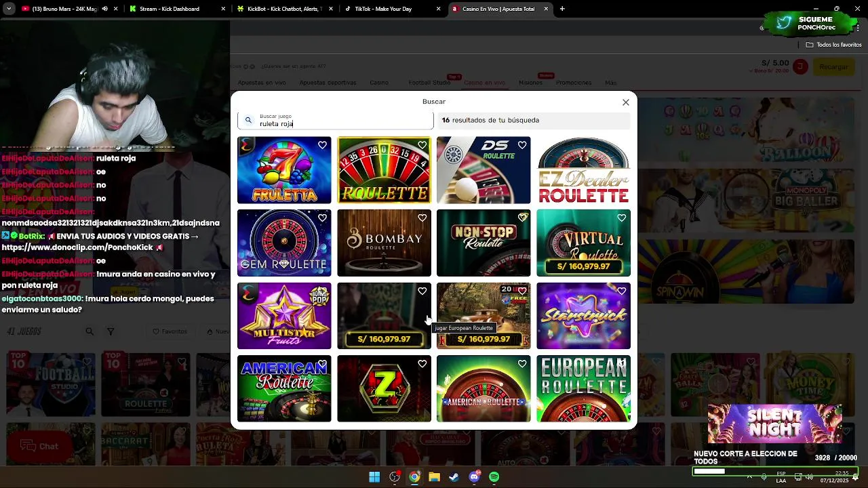Open the Chat button
868x488 pixels.
pyautogui.click(x=39, y=446)
